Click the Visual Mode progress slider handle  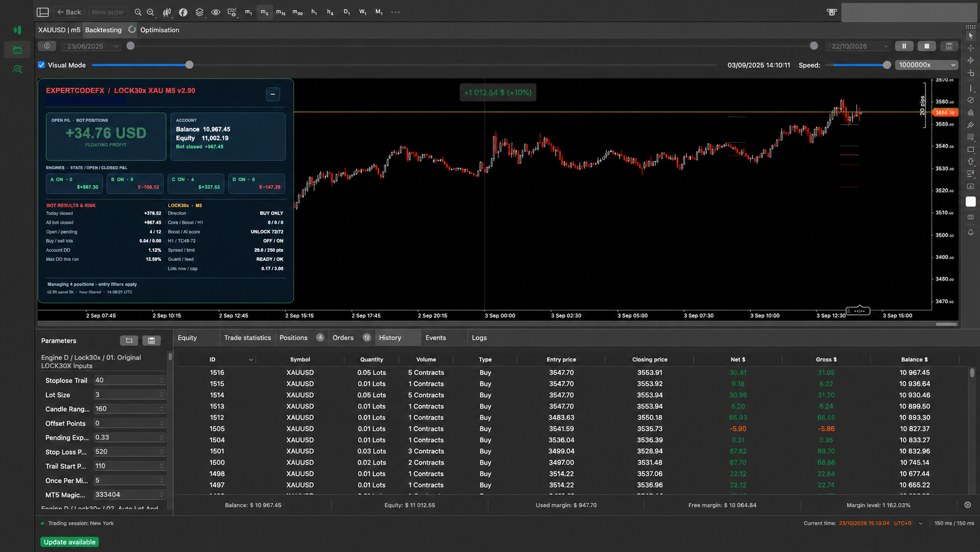pos(189,65)
